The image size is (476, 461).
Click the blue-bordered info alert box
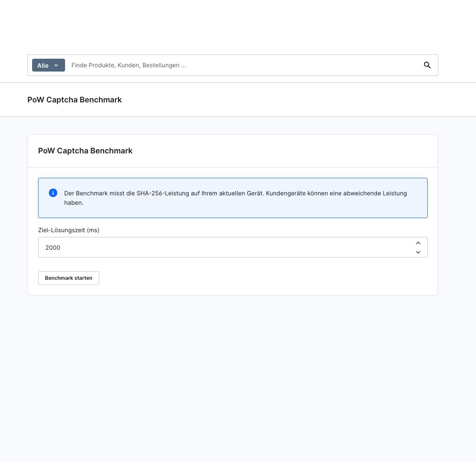pos(233,198)
